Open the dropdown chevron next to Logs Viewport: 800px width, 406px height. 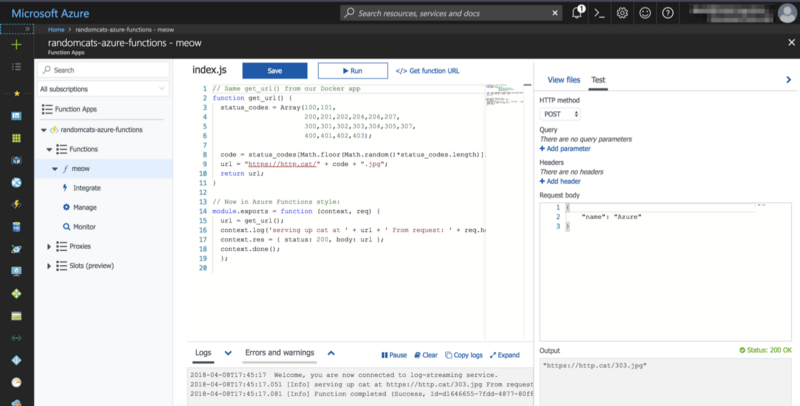coord(228,353)
